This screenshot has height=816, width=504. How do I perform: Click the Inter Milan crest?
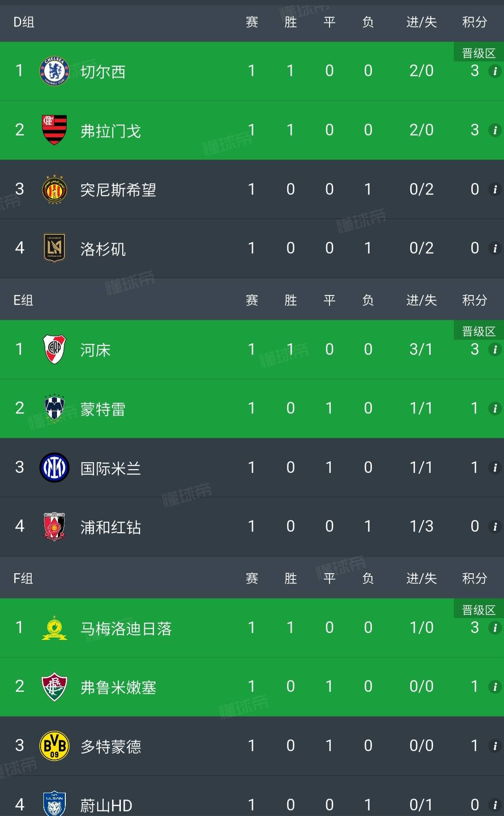pos(54,467)
